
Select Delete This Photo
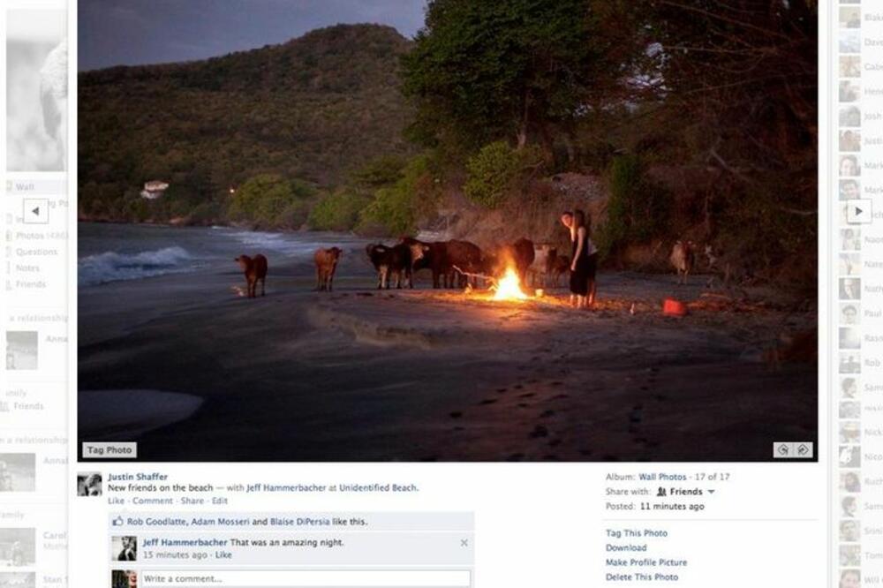coord(643,577)
